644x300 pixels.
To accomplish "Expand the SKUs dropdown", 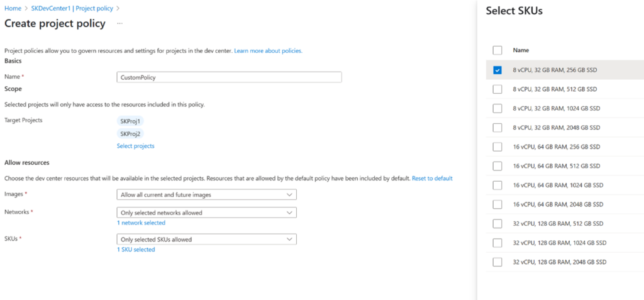I will 206,239.
